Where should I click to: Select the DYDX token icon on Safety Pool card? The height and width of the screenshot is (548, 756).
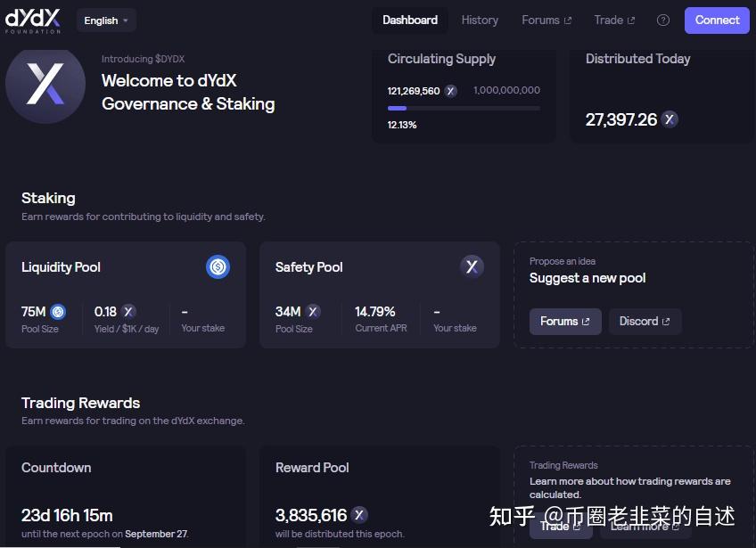pyautogui.click(x=472, y=266)
